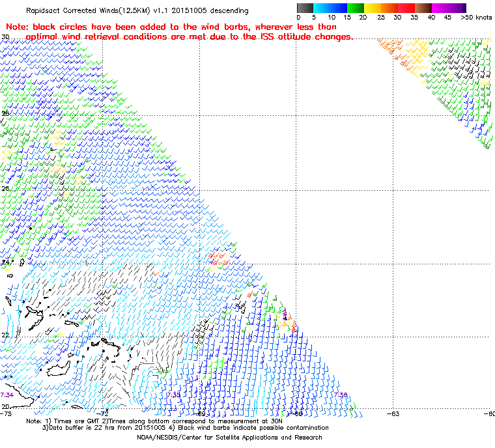Viewport: 495px width, 448px height.
Task: Click the red 'optimal wind retrieval conditions' line
Action: pos(190,37)
